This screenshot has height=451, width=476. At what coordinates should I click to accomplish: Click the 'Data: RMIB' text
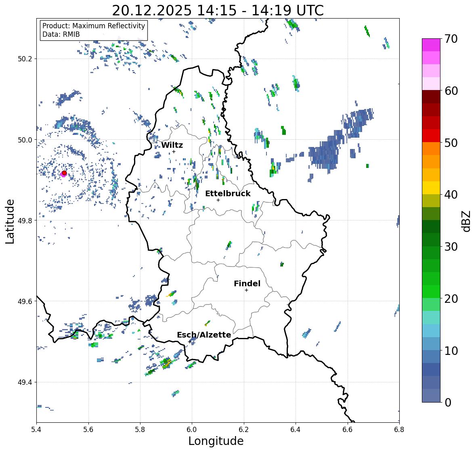61,34
